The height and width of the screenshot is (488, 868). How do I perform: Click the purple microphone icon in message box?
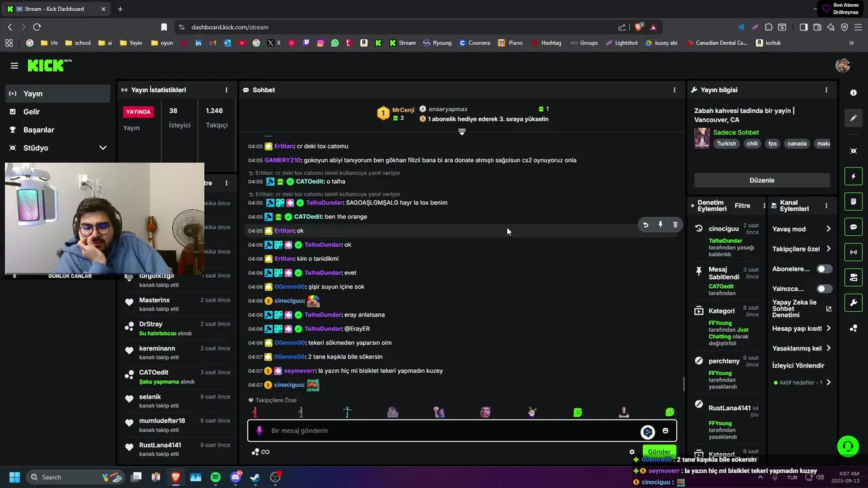tap(259, 431)
